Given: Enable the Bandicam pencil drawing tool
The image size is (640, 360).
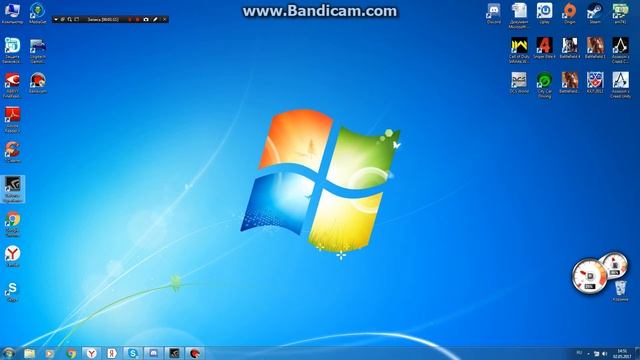Looking at the screenshot, I should pyautogui.click(x=155, y=19).
